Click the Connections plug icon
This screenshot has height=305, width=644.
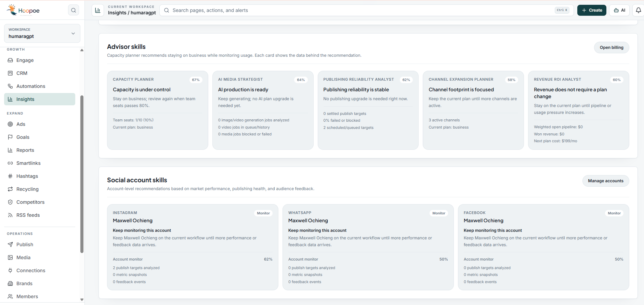[10, 270]
